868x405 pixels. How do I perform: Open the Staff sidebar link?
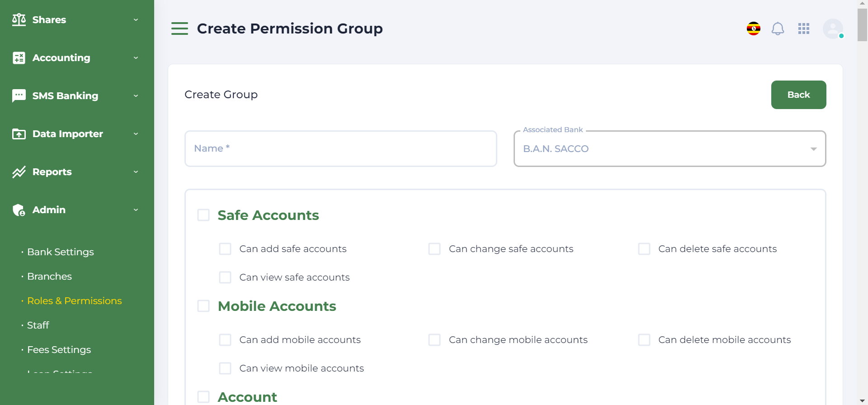point(38,325)
